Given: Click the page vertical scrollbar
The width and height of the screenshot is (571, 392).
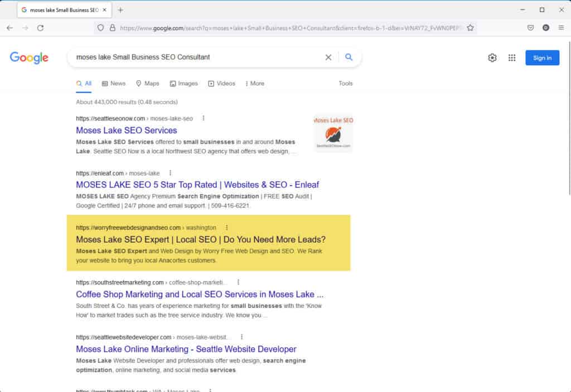Looking at the screenshot, I should (569, 118).
